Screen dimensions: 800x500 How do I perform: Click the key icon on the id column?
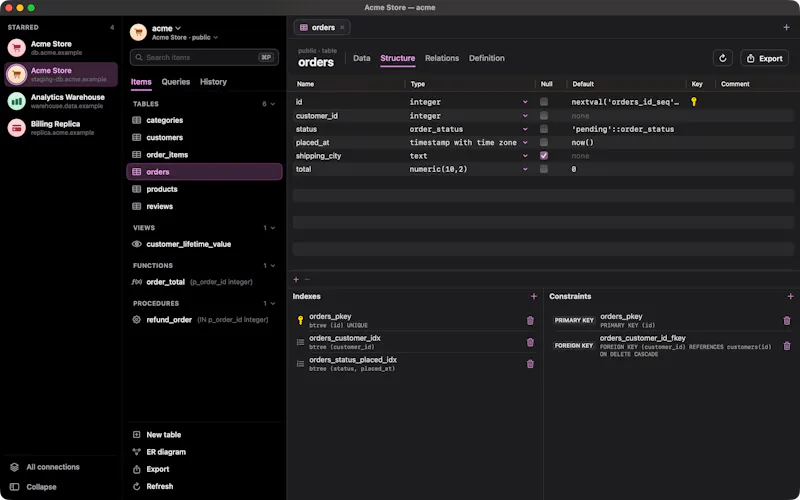coord(694,102)
